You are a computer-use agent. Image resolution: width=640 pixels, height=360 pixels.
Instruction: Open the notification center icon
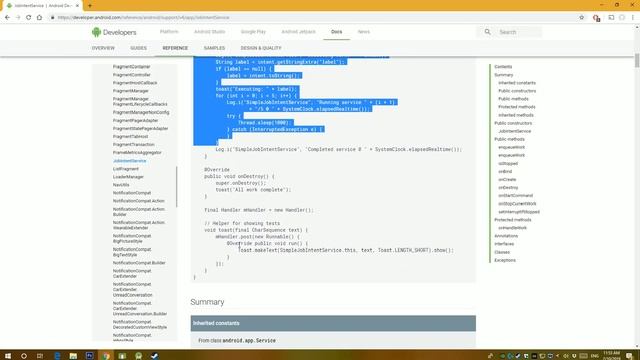pyautogui.click(x=630, y=356)
